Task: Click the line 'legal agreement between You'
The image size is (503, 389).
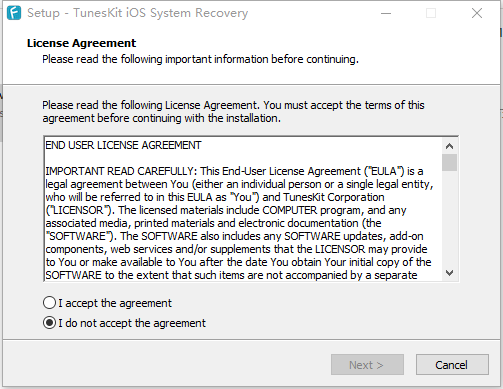Action: pyautogui.click(x=239, y=184)
